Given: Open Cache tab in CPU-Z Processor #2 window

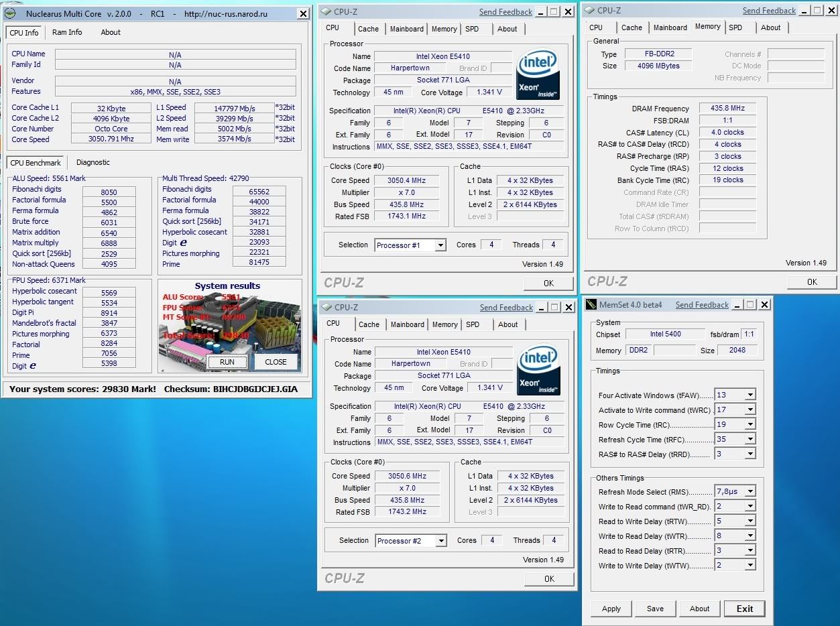Looking at the screenshot, I should [369, 324].
